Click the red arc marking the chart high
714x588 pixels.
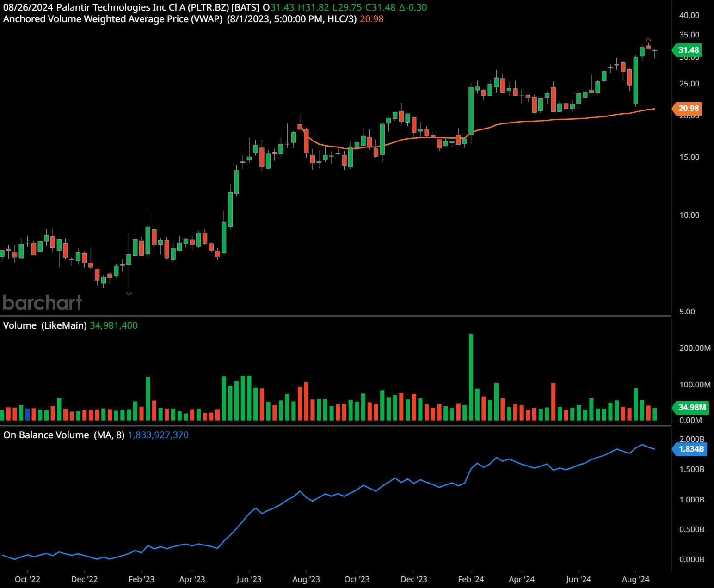tap(648, 40)
